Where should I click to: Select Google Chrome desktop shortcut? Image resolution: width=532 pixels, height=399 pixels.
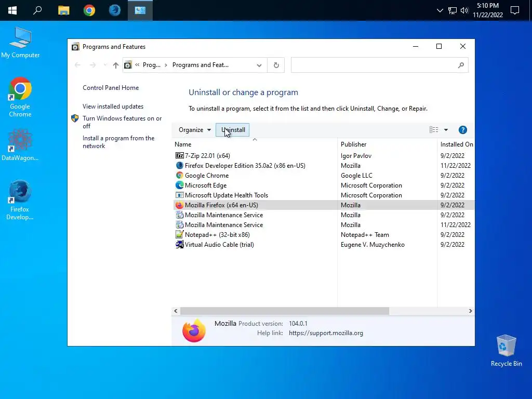(x=20, y=97)
